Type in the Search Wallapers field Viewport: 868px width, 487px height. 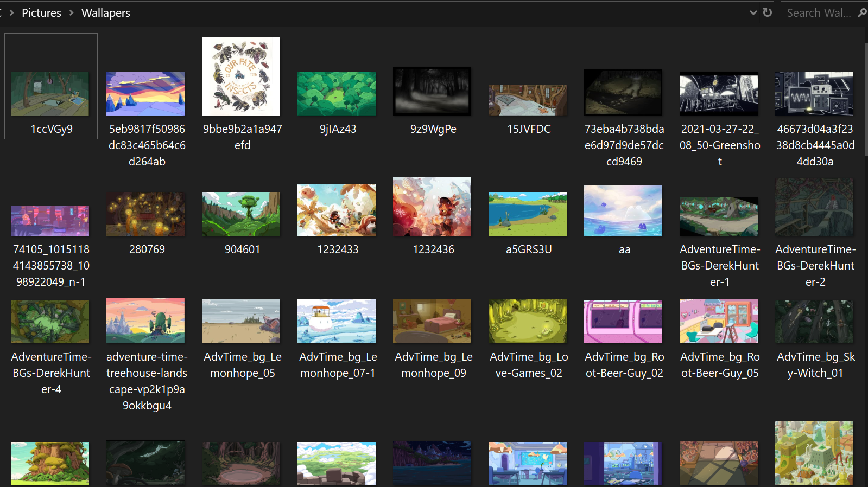click(818, 12)
